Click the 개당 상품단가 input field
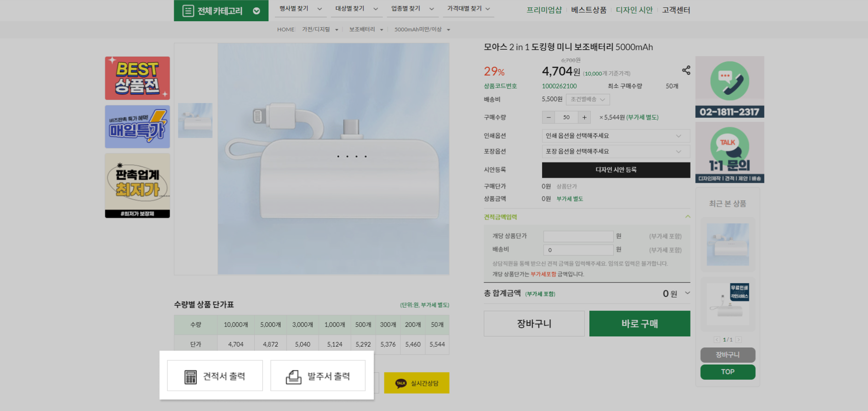 tap(578, 236)
